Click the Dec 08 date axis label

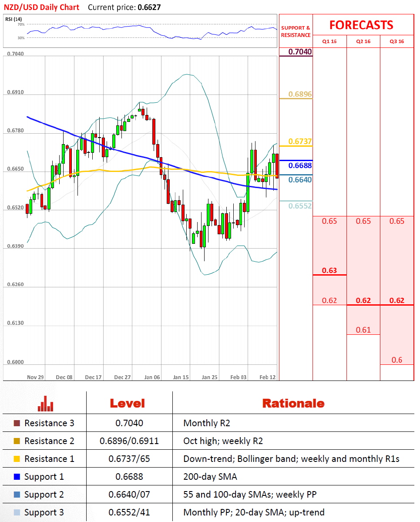tap(64, 377)
